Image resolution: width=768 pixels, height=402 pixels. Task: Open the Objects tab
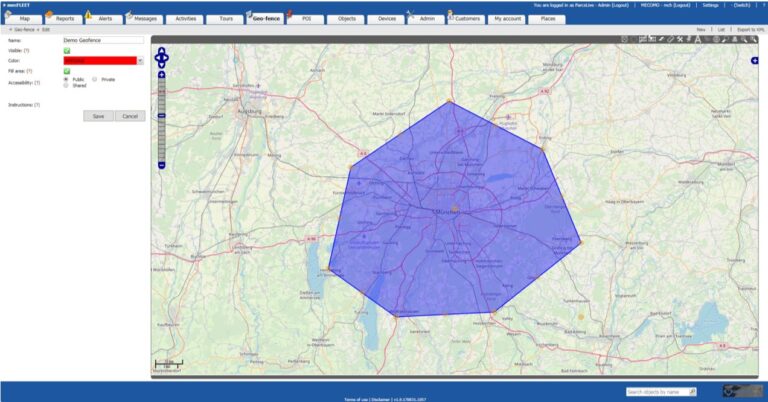pos(347,19)
